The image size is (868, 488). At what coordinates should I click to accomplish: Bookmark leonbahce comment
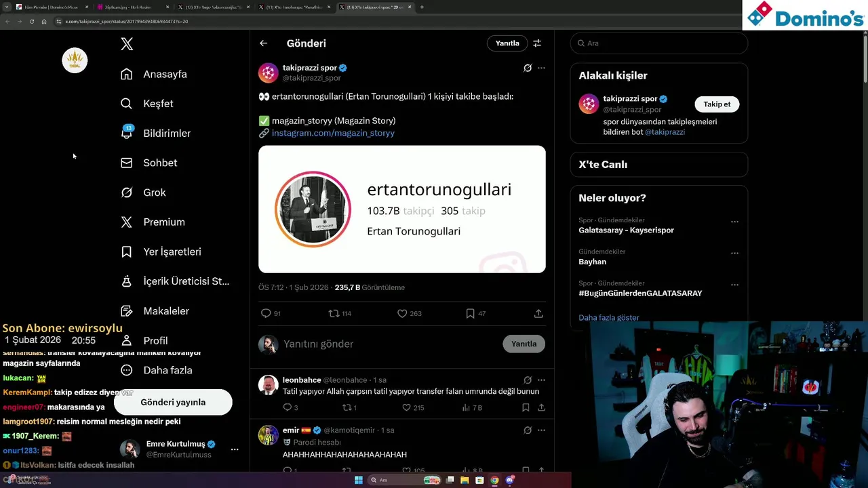(x=526, y=407)
